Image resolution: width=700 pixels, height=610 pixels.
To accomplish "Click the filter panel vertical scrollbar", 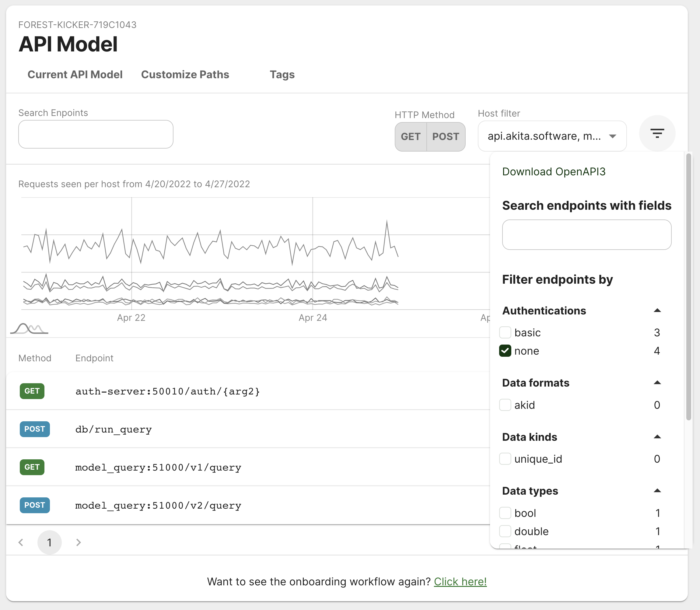I will point(688,287).
